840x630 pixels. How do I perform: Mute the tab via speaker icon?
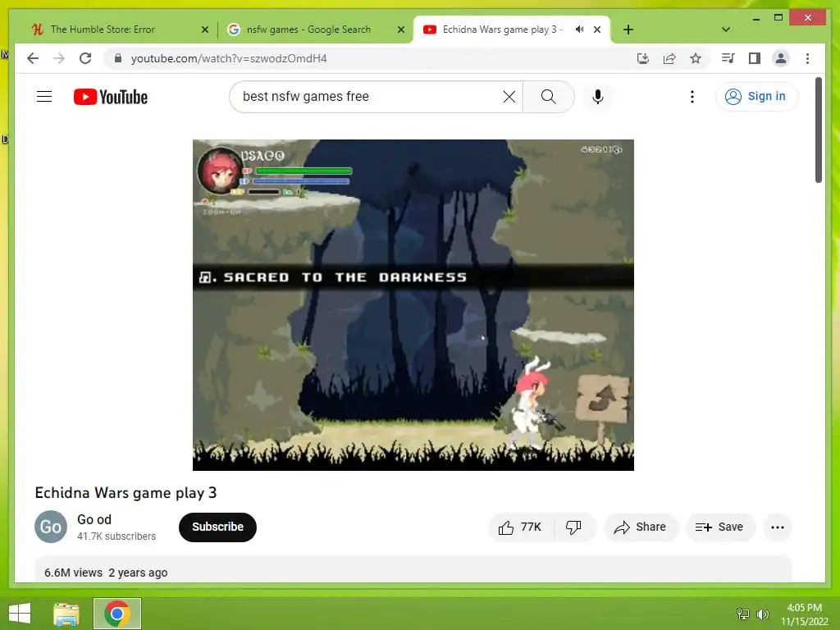click(x=580, y=30)
